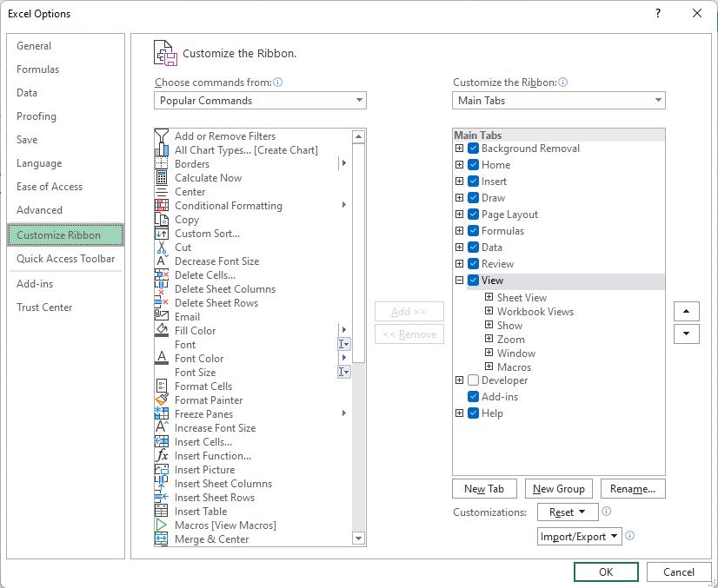The height and width of the screenshot is (588, 718).
Task: Disable the Page Layout tab checkbox
Action: coord(474,215)
